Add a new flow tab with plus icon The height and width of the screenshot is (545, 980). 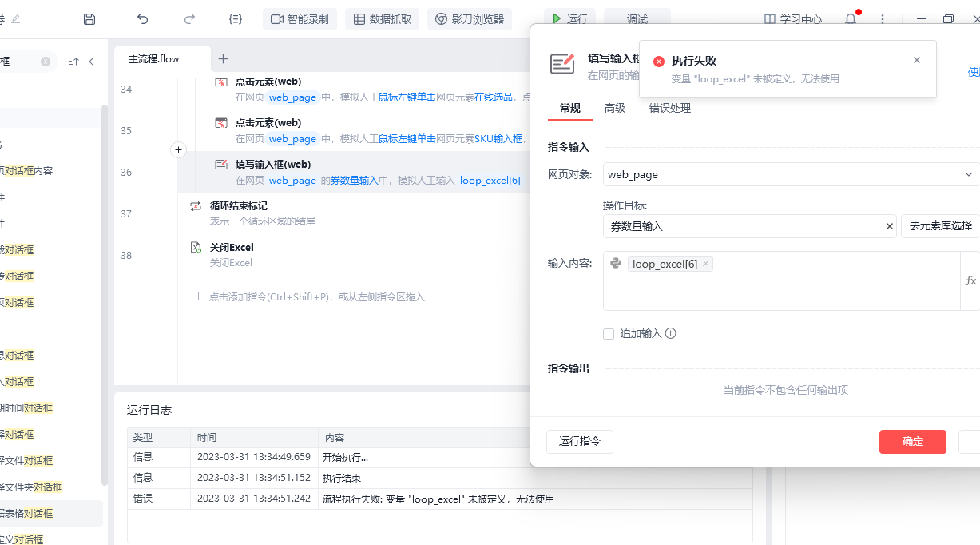point(224,58)
